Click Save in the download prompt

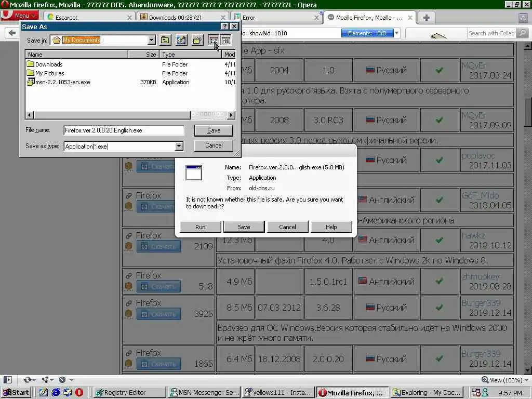coord(244,227)
